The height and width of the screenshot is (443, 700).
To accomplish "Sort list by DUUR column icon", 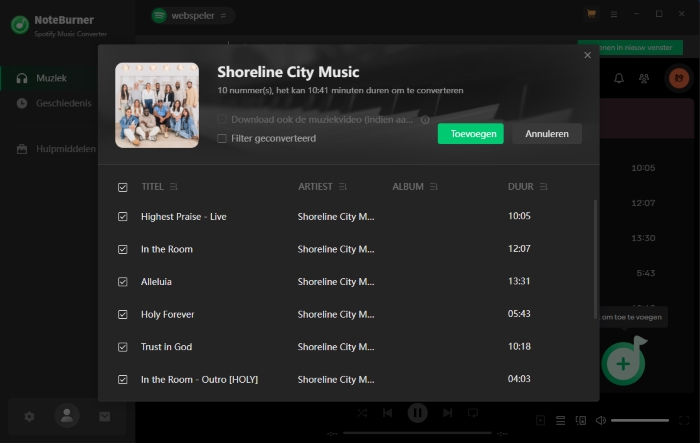I will click(543, 187).
